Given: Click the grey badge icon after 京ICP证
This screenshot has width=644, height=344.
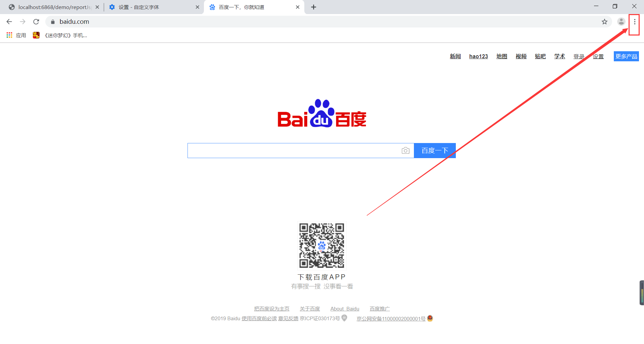Looking at the screenshot, I should (x=344, y=318).
